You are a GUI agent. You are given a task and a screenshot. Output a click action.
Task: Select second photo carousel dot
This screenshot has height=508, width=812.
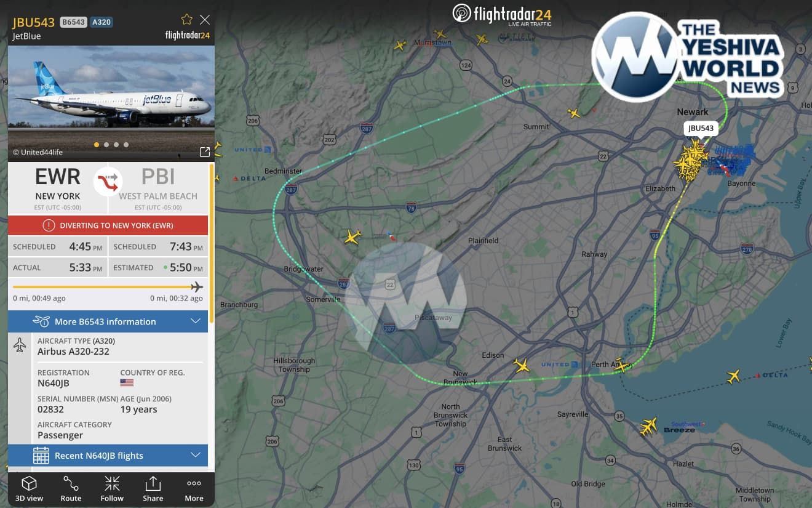106,145
